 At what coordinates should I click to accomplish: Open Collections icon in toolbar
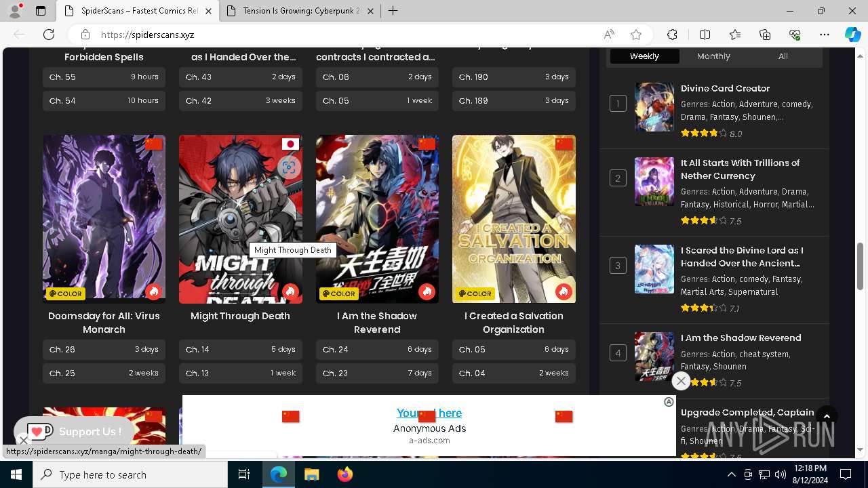click(x=765, y=35)
